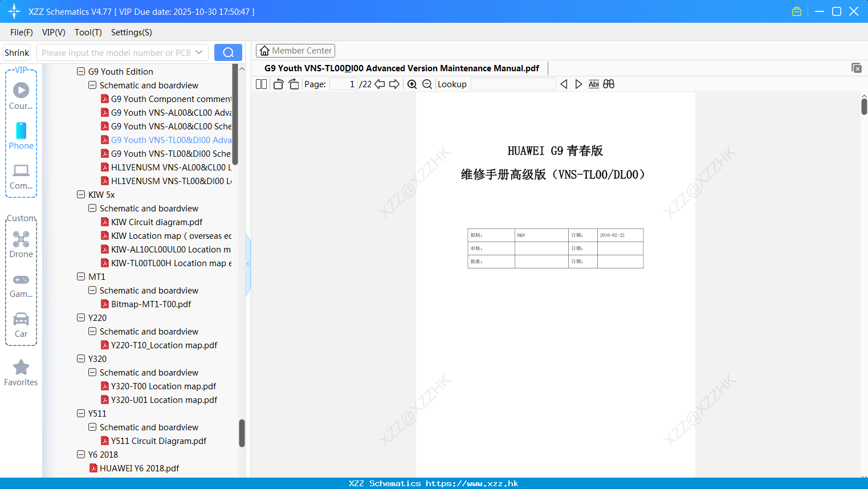Open the Courses sidebar section
This screenshot has height=489, width=868.
(21, 96)
